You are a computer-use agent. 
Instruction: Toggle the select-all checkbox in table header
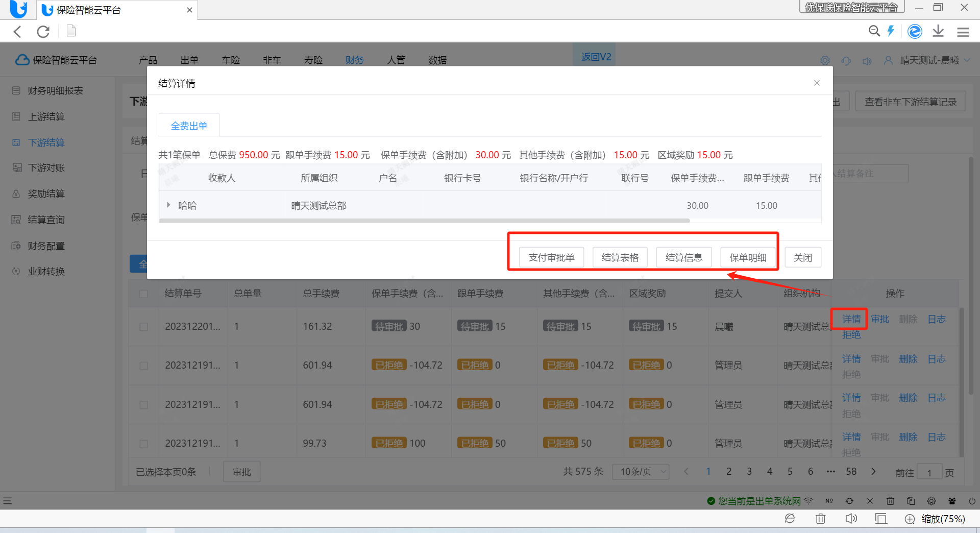pos(143,294)
